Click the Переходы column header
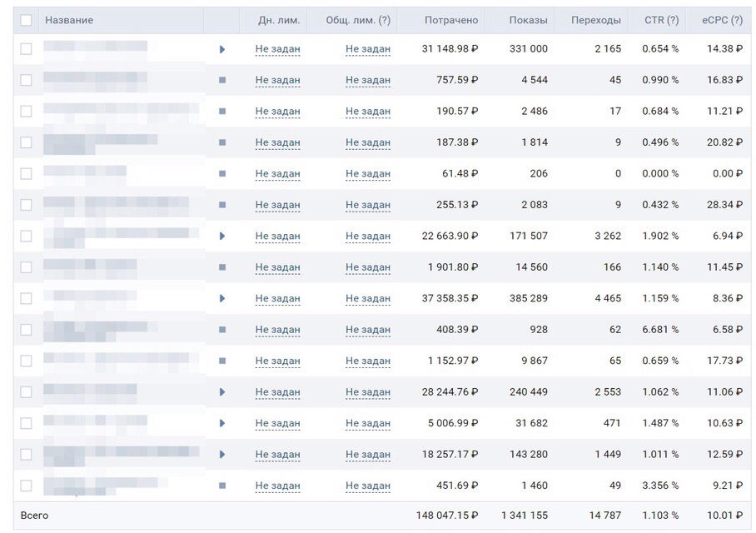This screenshot has height=533, width=756. click(595, 20)
